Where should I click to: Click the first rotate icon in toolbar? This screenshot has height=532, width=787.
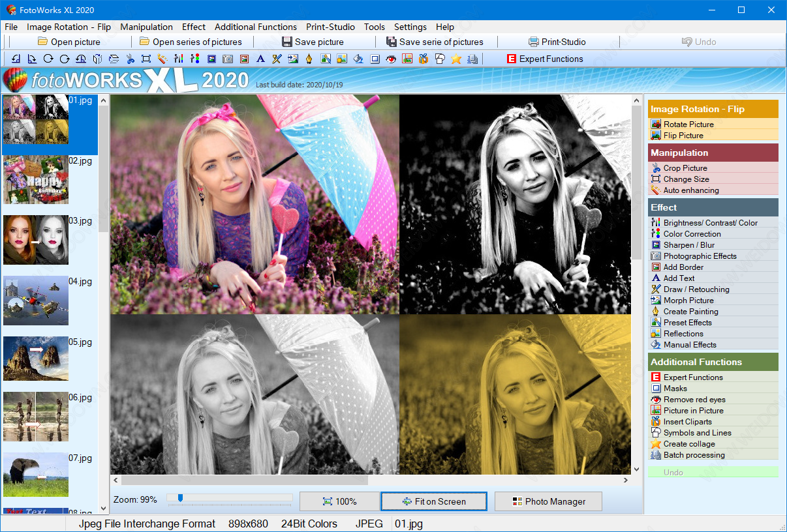pos(16,59)
